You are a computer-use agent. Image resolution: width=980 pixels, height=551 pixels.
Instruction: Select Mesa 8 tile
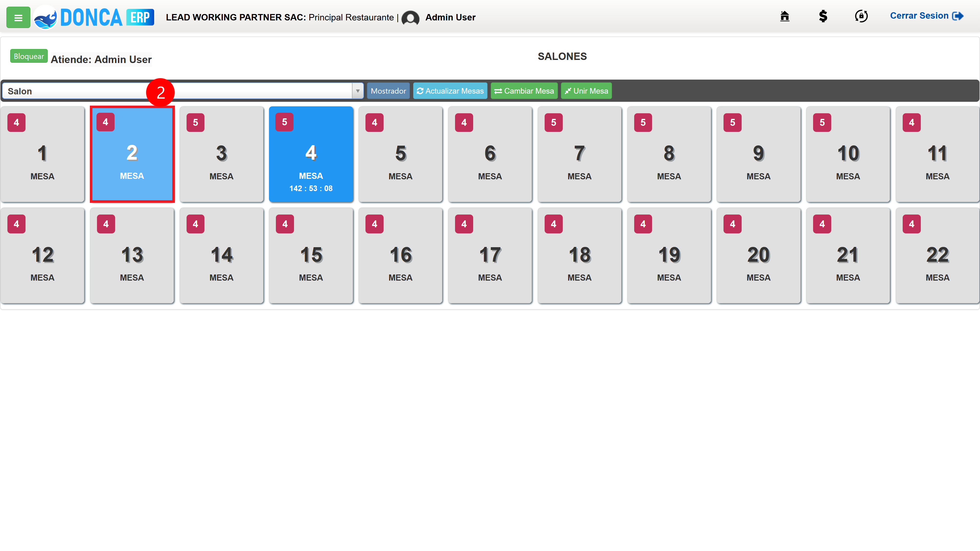669,154
